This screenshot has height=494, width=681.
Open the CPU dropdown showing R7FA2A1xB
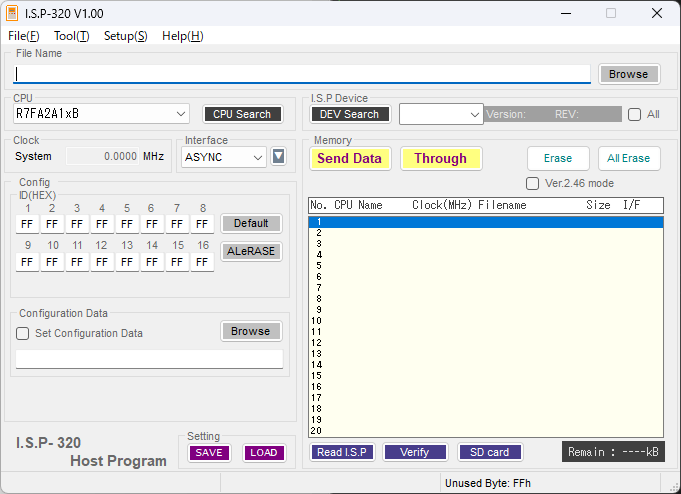click(x=100, y=114)
